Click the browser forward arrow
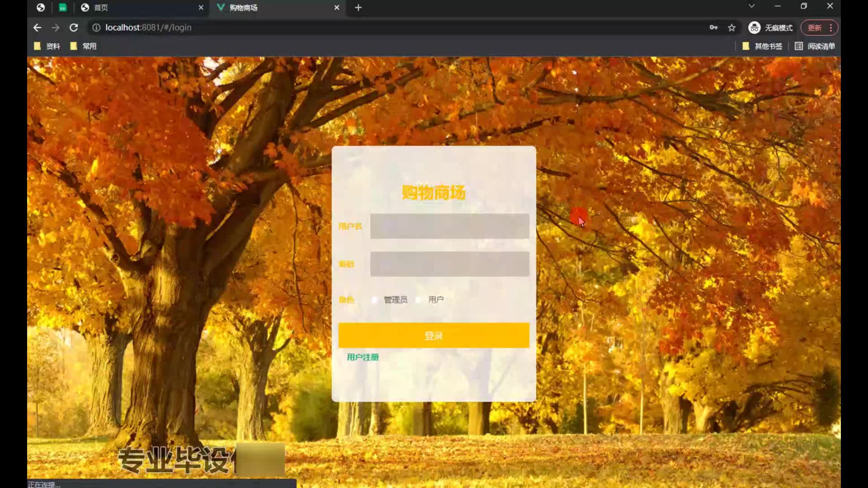The image size is (868, 488). [56, 28]
